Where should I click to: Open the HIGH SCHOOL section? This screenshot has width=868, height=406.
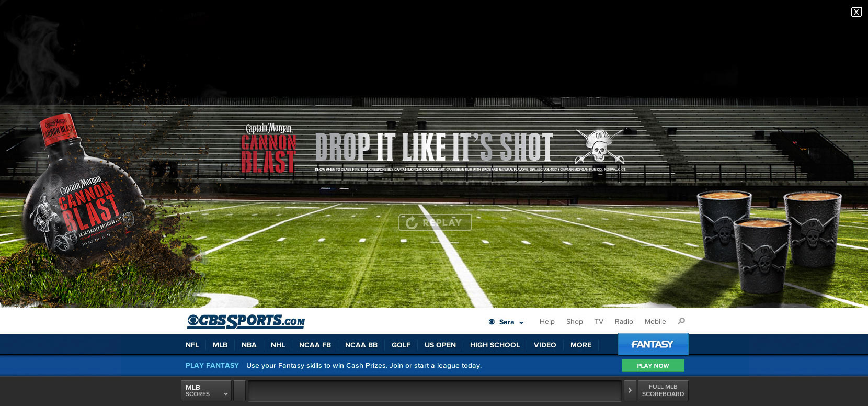[x=495, y=345]
